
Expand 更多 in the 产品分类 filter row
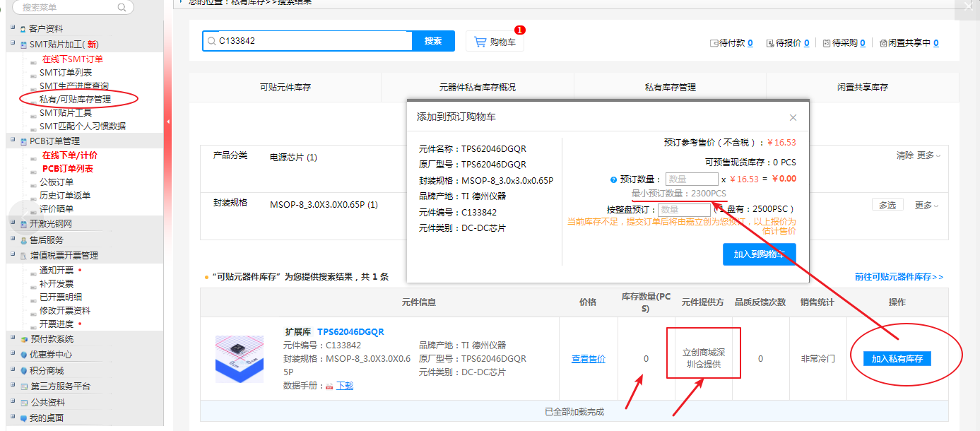(x=928, y=155)
